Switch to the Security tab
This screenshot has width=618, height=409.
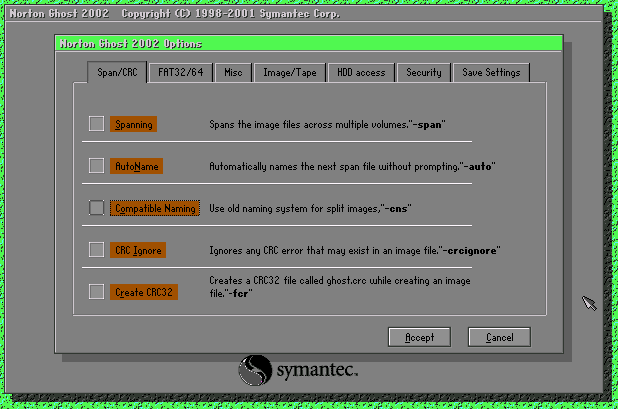(424, 73)
